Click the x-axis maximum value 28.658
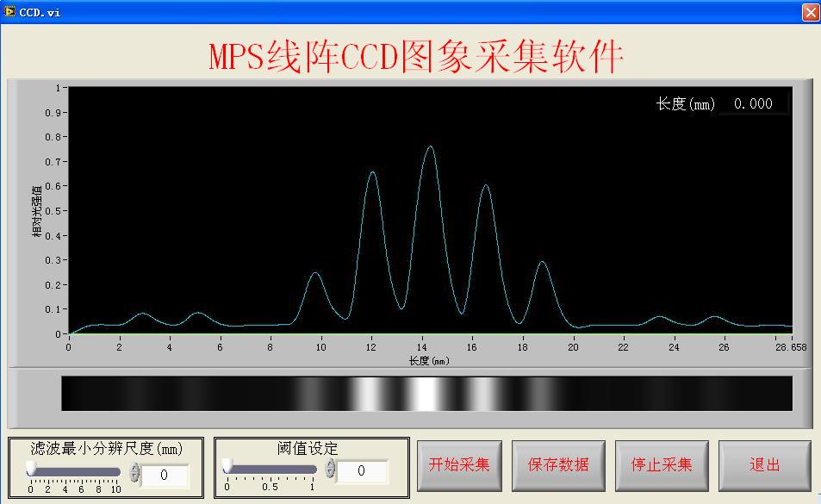821x504 pixels. click(791, 347)
